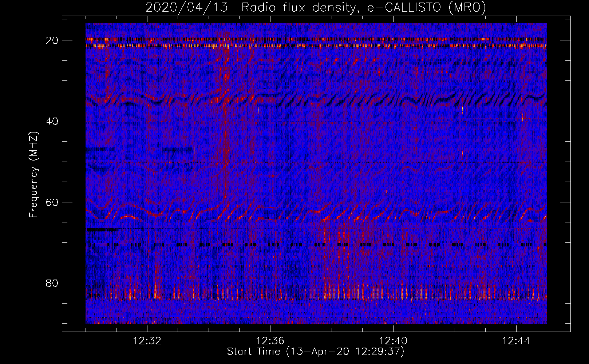The image size is (589, 364).
Task: Select the 20 MHz frequency tick label
Action: coord(52,40)
